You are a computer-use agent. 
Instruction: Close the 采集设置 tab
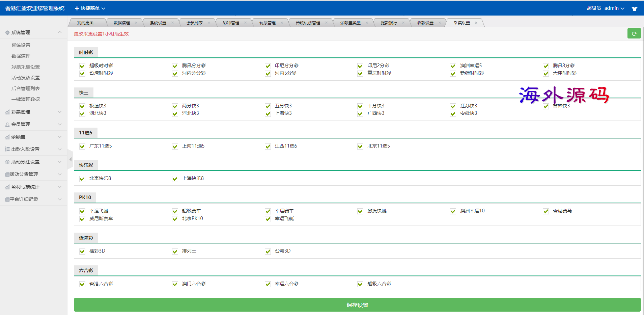476,23
